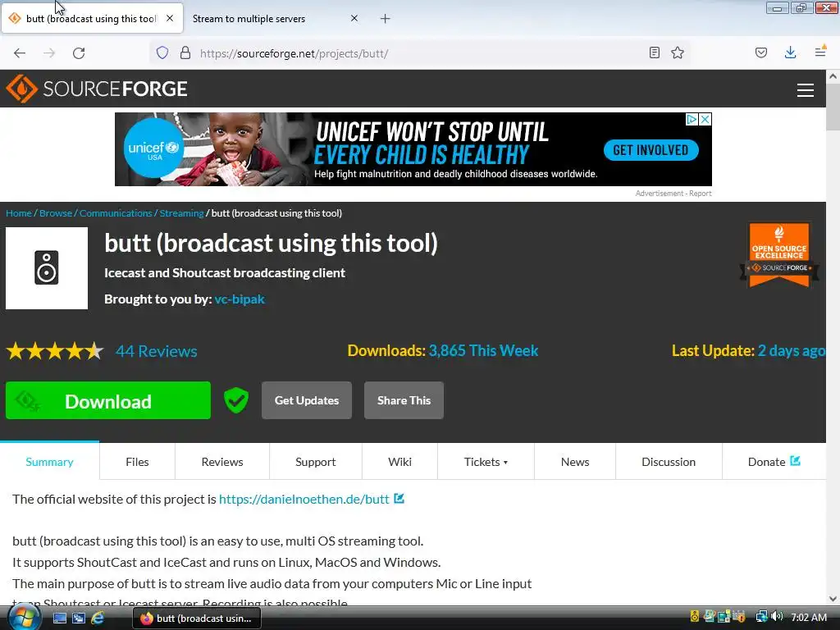Click the green Download button
This screenshot has width=840, height=630.
pos(108,400)
